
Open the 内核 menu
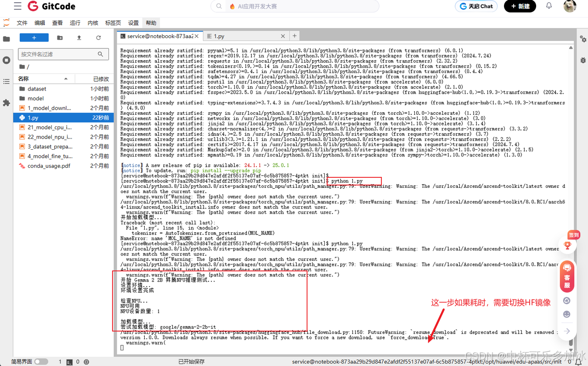click(93, 23)
